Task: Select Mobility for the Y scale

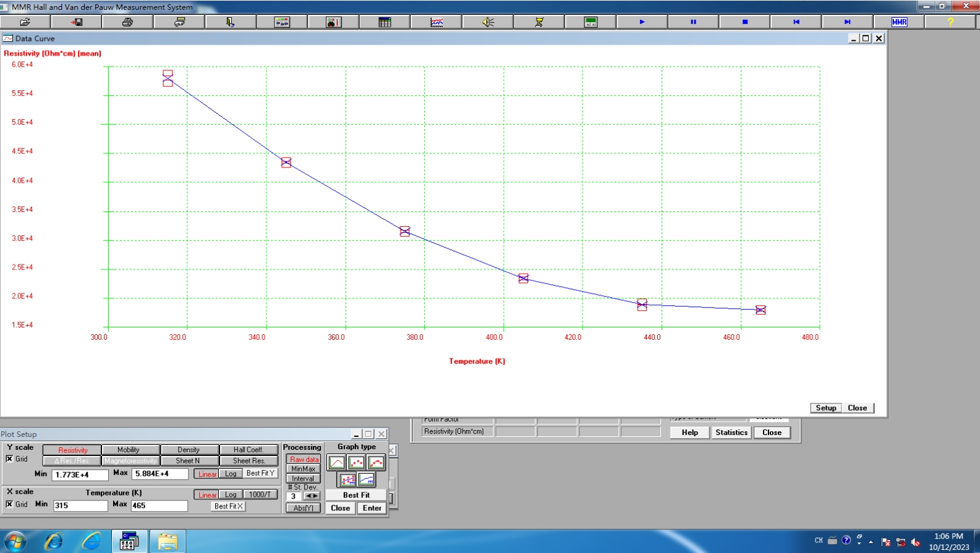Action: (129, 450)
